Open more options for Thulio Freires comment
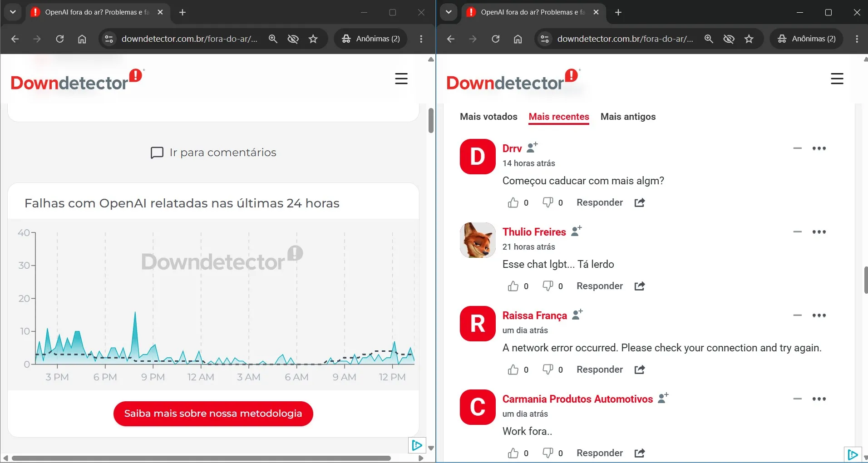The width and height of the screenshot is (868, 463). (819, 232)
